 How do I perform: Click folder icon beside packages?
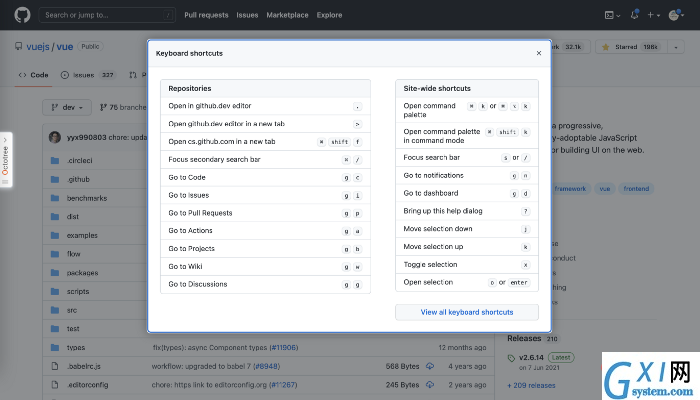coord(55,273)
